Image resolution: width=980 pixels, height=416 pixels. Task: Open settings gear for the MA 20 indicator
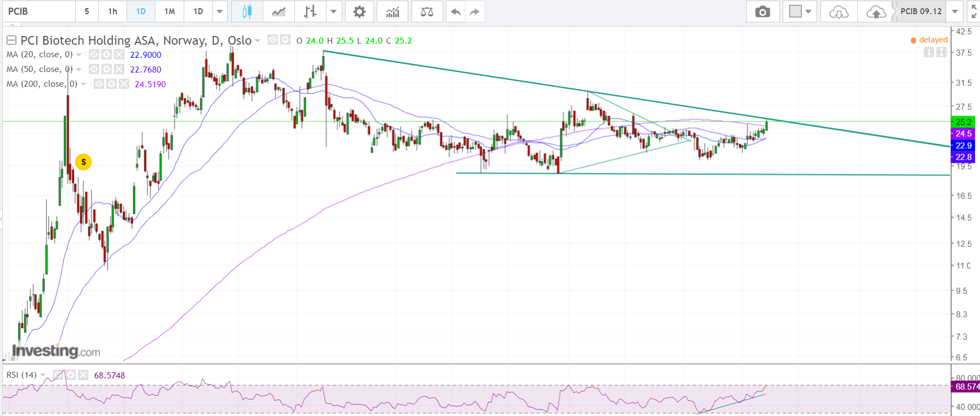[x=106, y=55]
